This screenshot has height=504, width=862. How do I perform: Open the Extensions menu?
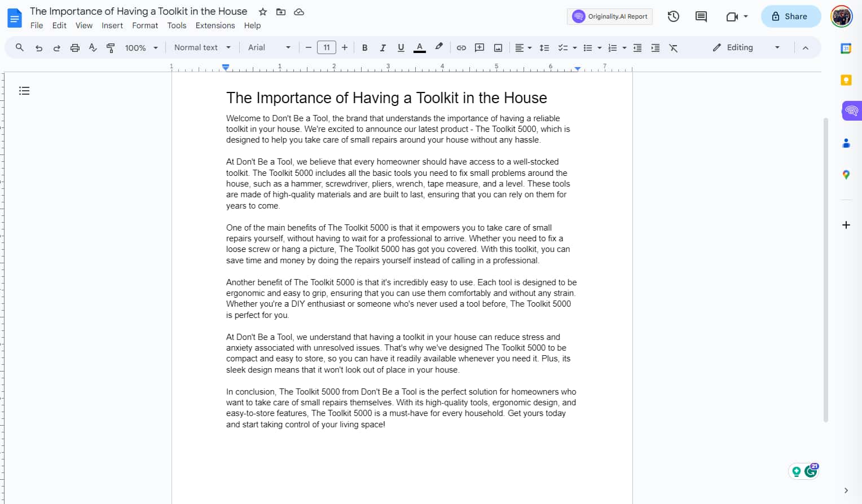coord(215,25)
